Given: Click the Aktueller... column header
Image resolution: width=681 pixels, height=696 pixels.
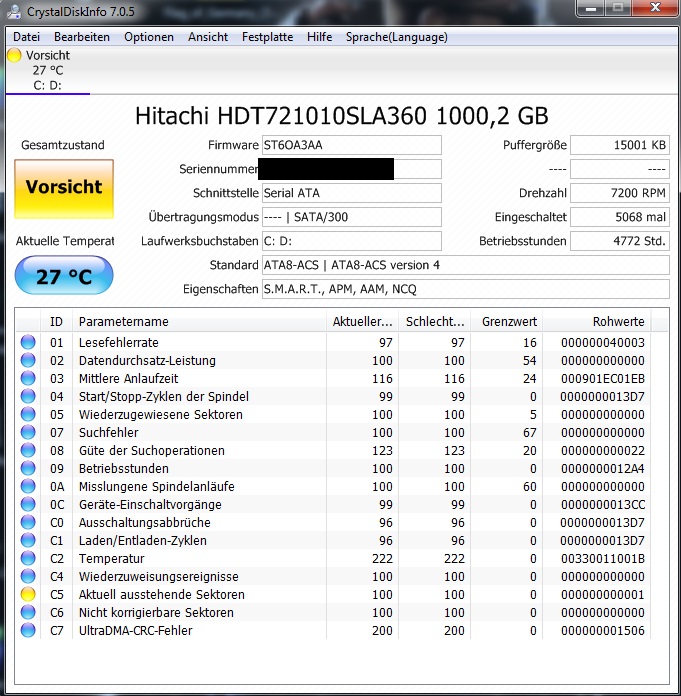Looking at the screenshot, I should click(362, 321).
